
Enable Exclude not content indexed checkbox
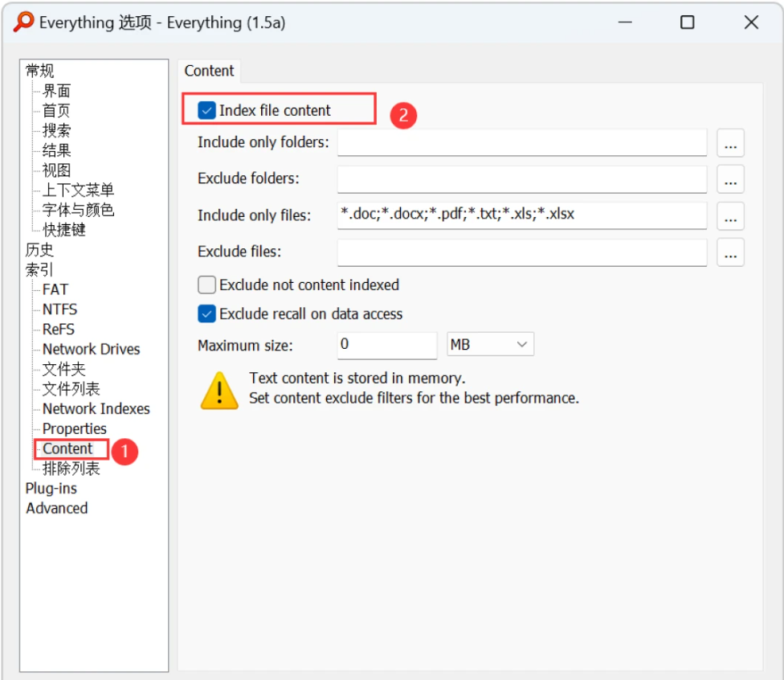(x=206, y=285)
